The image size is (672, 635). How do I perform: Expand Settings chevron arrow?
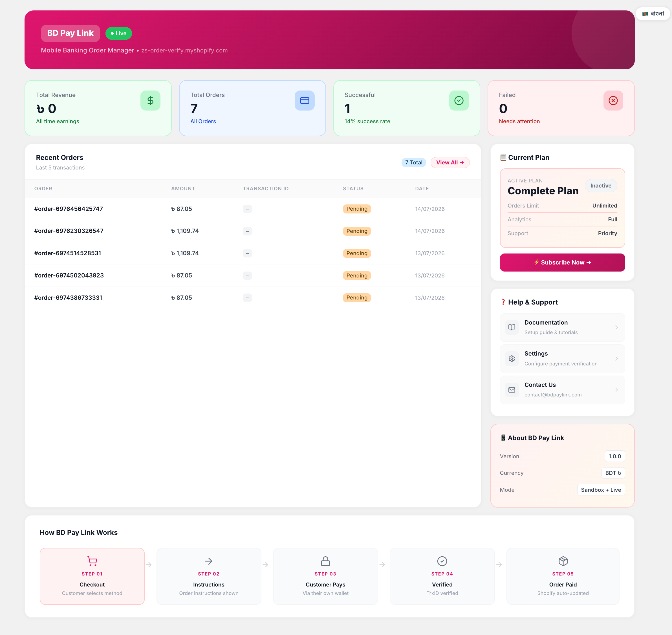616,358
